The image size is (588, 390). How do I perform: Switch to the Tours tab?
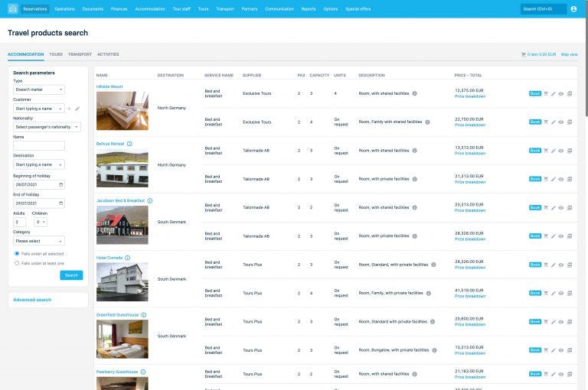click(56, 54)
